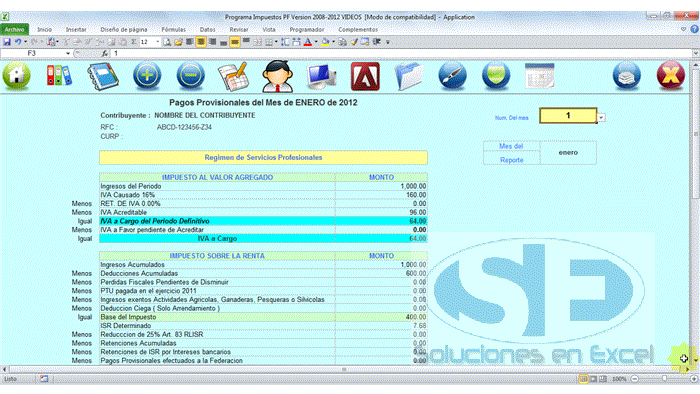
Task: Click the insert function fx icon
Action: (104, 54)
